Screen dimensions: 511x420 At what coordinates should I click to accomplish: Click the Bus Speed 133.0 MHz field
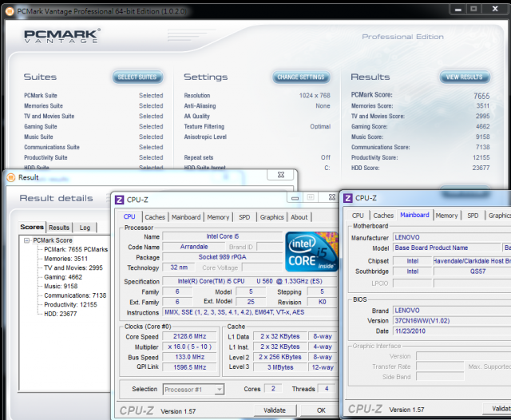(x=190, y=357)
